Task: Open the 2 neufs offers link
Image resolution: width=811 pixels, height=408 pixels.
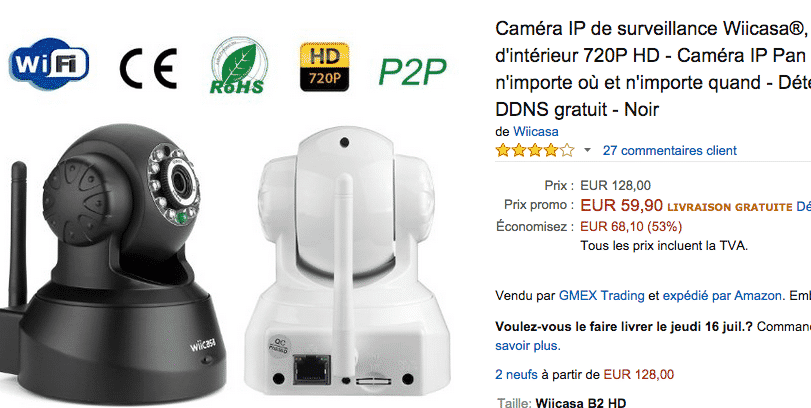Action: pos(516,374)
